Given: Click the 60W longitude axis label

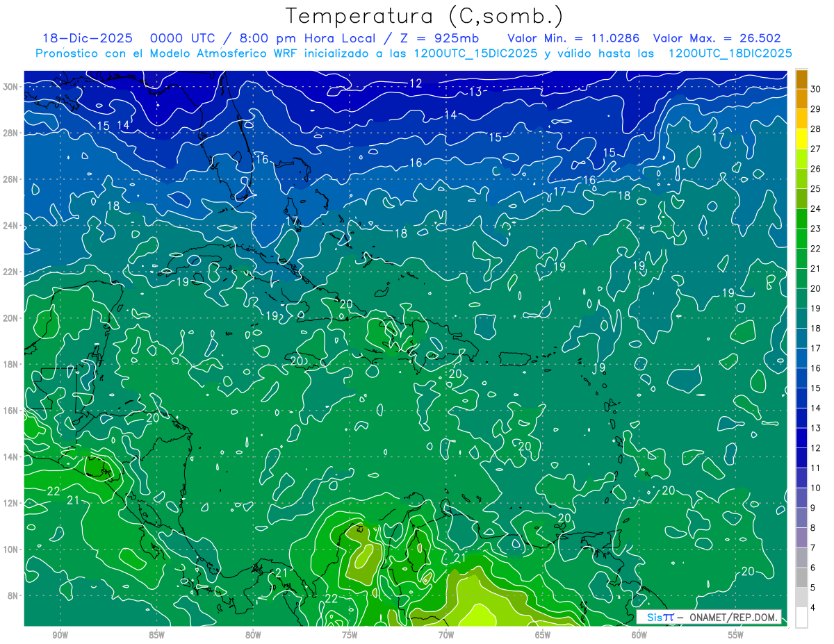Looking at the screenshot, I should coord(639,635).
